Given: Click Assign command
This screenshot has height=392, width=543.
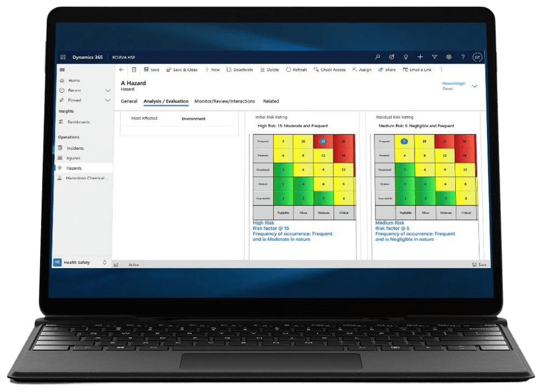Looking at the screenshot, I should point(361,70).
